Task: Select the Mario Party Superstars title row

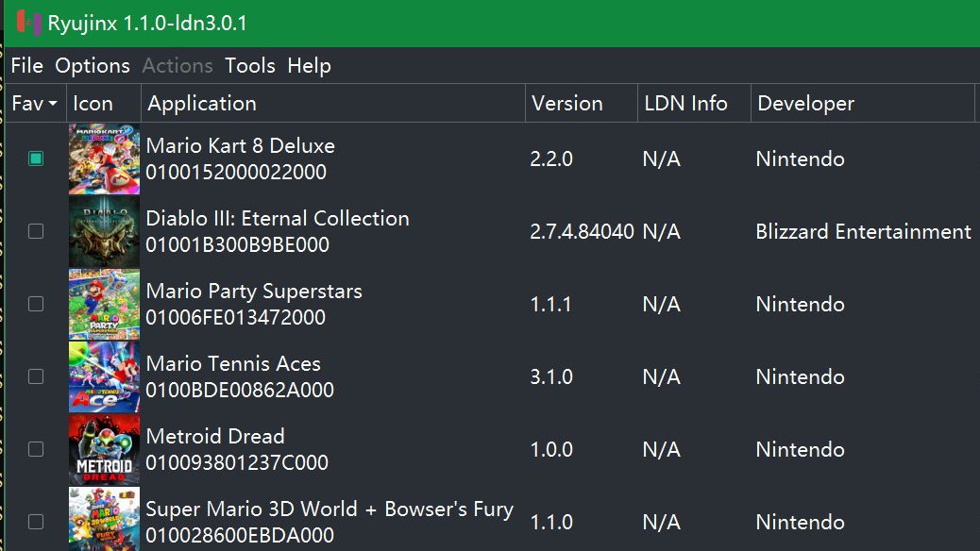Action: point(490,304)
